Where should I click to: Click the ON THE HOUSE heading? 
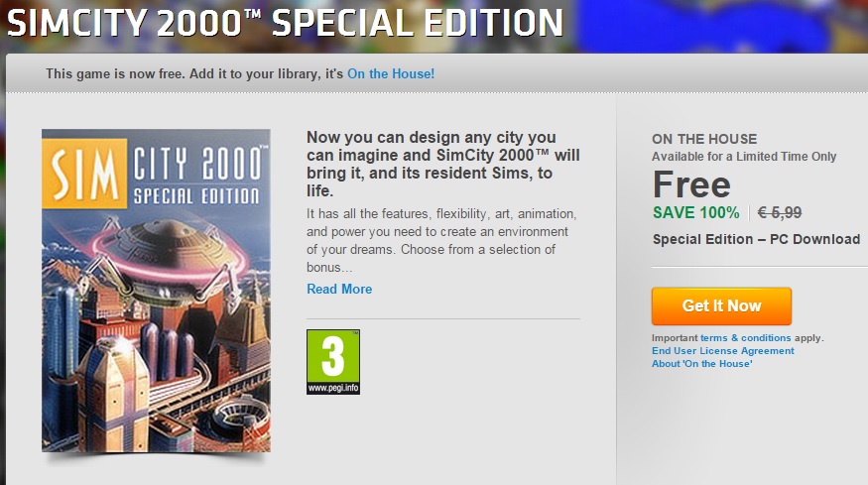pos(704,139)
